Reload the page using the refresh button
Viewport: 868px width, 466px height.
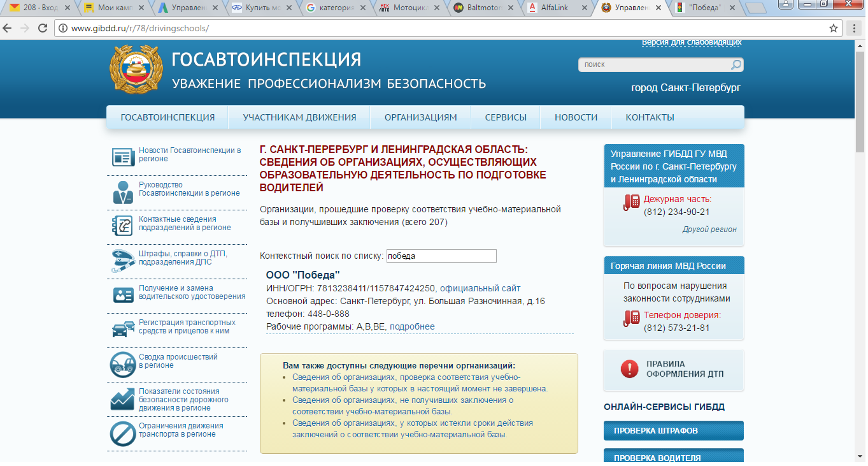(x=43, y=29)
